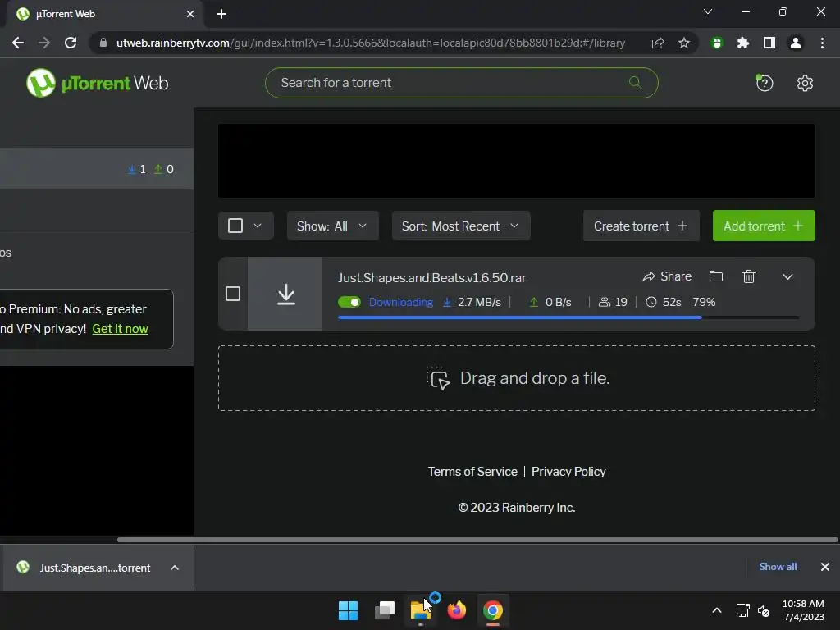Open the settings gear icon
This screenshot has height=630, width=840.
point(805,83)
